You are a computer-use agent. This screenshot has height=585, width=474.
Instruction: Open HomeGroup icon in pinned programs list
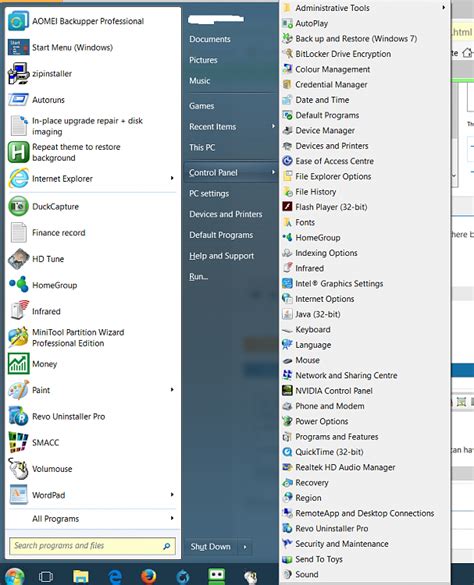(x=18, y=285)
